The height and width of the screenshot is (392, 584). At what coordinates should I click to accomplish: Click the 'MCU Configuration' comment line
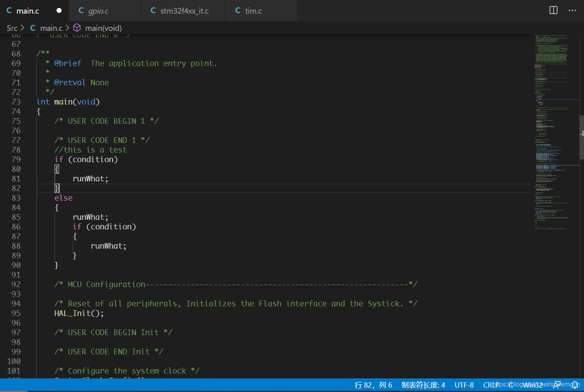tap(236, 284)
